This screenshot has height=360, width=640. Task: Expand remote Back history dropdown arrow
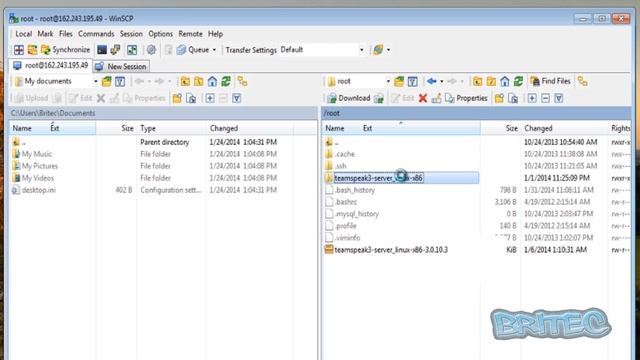click(442, 82)
